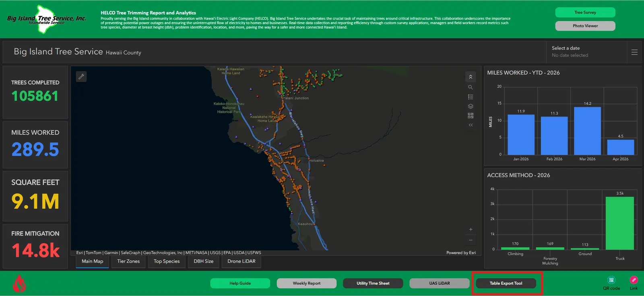The image size is (644, 296).
Task: Open the Select a date picker
Action: pyautogui.click(x=586, y=52)
